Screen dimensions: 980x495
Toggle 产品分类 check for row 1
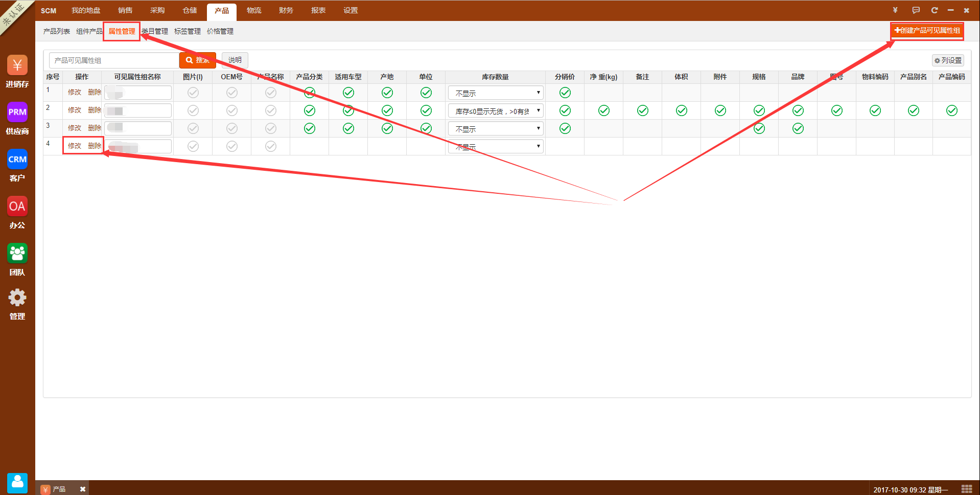tap(310, 93)
